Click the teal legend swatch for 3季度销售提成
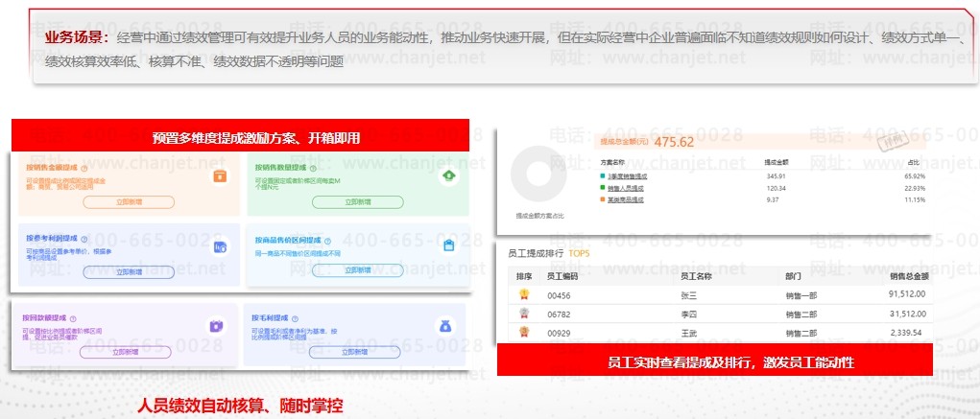Viewport: 980px width, 419px height. [x=603, y=176]
